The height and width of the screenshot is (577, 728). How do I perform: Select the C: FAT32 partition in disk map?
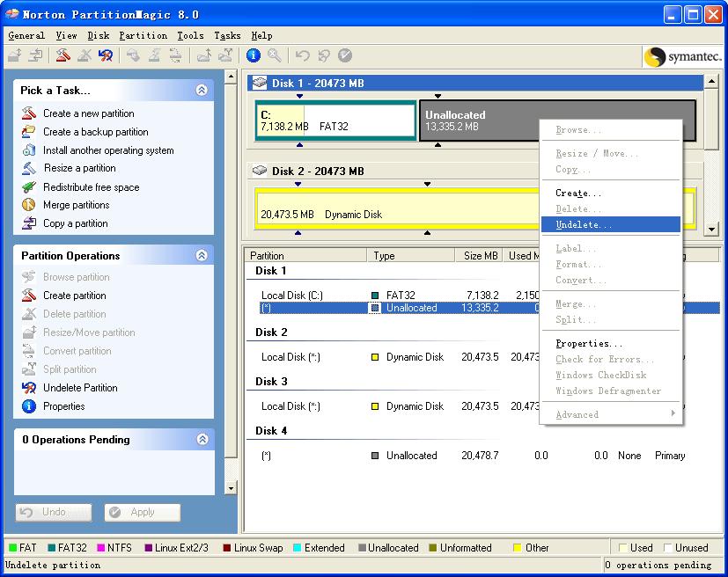click(x=335, y=121)
